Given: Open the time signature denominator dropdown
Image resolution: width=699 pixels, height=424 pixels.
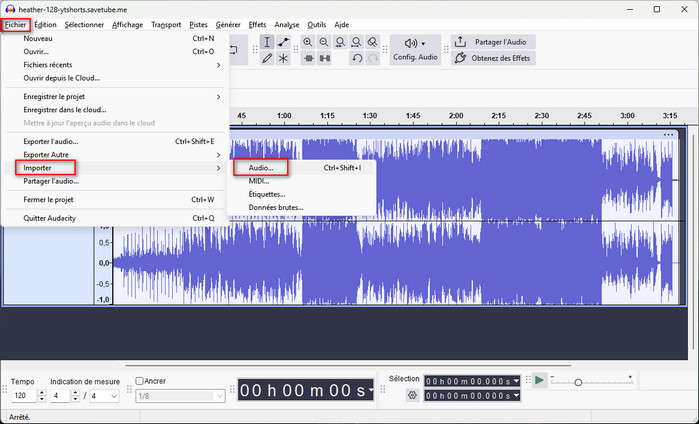Looking at the screenshot, I should click(x=104, y=395).
